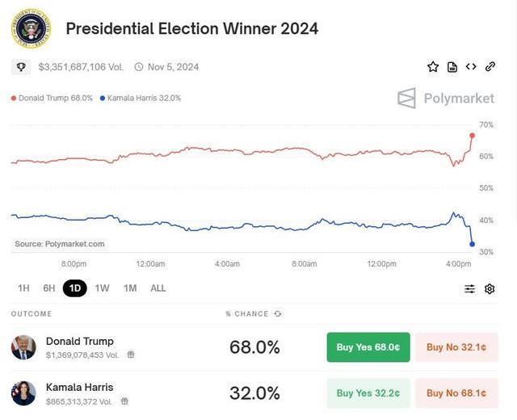Click Donald Trump's profile photo

click(x=23, y=347)
